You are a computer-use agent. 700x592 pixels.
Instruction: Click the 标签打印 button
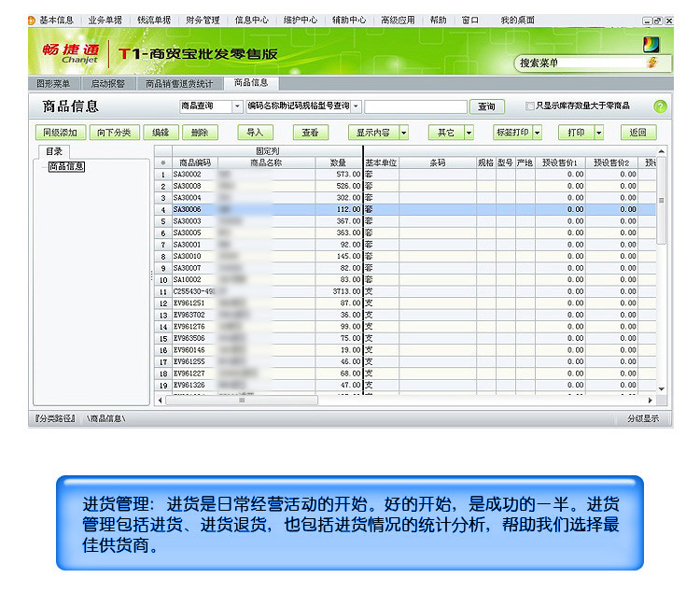click(513, 133)
